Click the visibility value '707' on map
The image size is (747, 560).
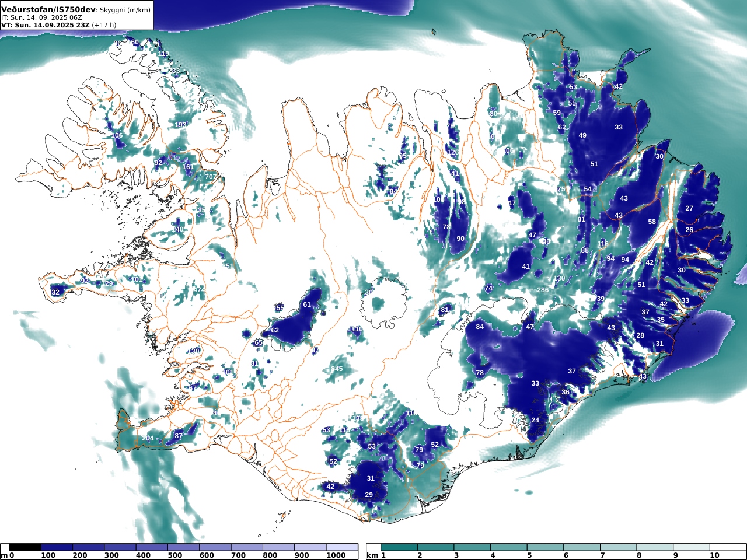point(211,177)
